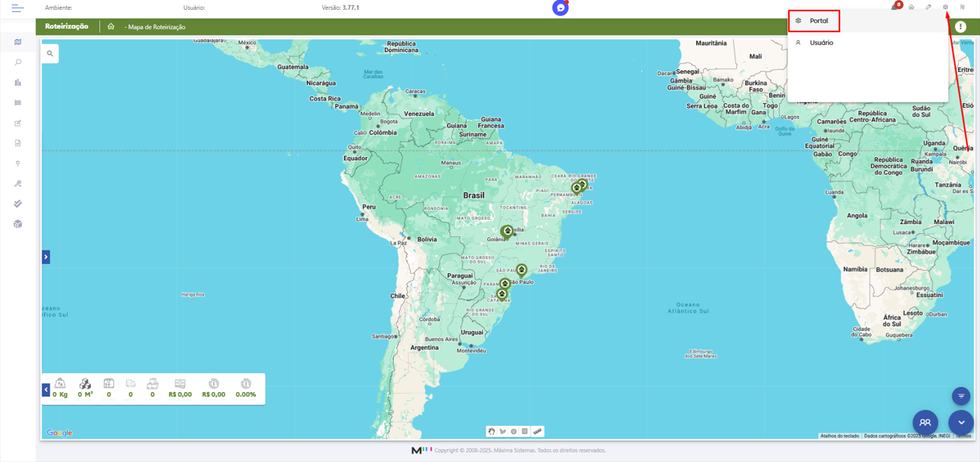Open the bar chart icon in the sidebar
Image resolution: width=980 pixels, height=462 pixels.
coord(18,83)
